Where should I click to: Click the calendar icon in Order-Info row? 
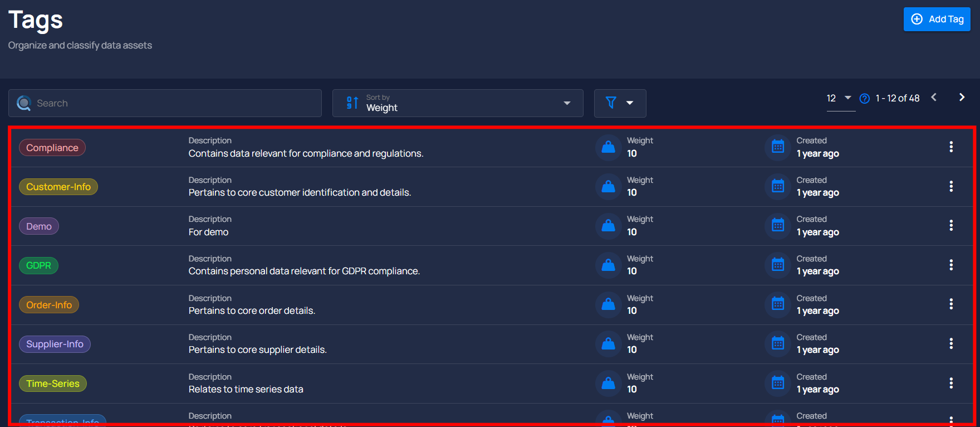(x=778, y=304)
